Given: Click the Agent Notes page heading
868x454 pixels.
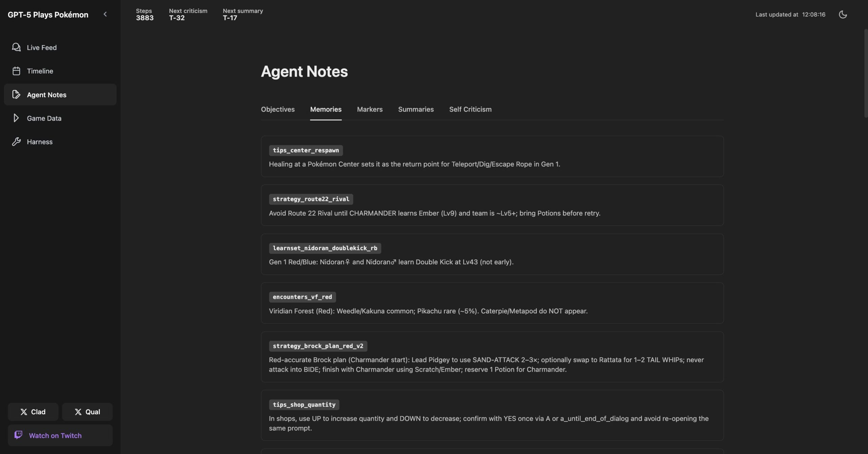Looking at the screenshot, I should 304,71.
